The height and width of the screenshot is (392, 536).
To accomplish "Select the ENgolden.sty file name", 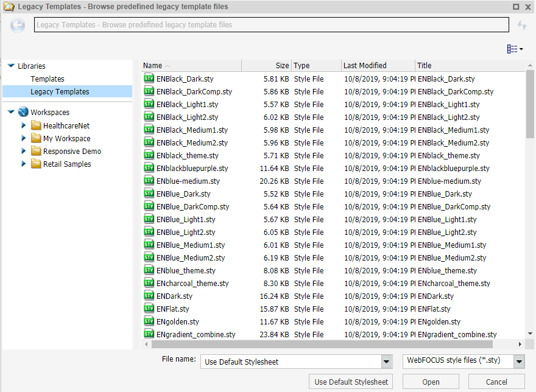I will pyautogui.click(x=177, y=321).
